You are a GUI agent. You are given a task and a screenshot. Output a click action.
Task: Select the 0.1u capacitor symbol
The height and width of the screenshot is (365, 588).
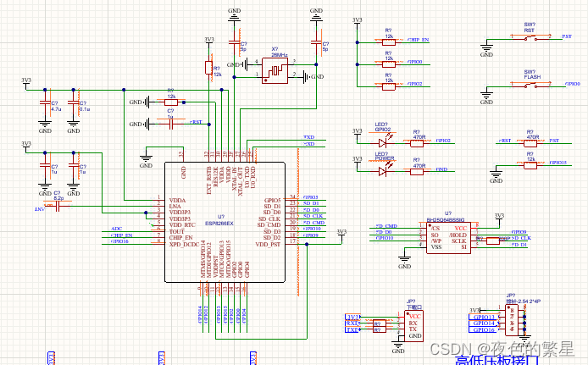tap(74, 102)
